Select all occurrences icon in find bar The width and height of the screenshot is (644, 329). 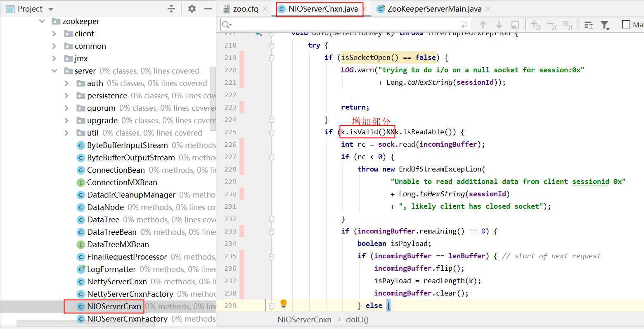(x=568, y=25)
